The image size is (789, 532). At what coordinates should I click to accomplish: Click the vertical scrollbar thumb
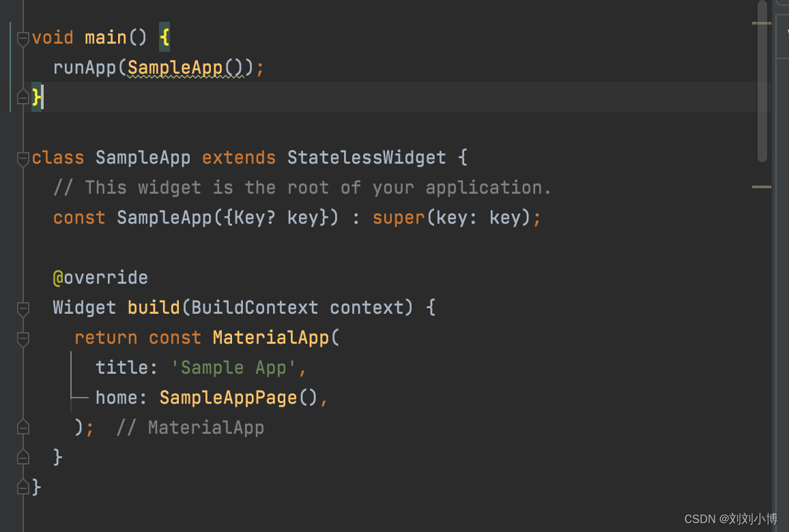click(762, 80)
